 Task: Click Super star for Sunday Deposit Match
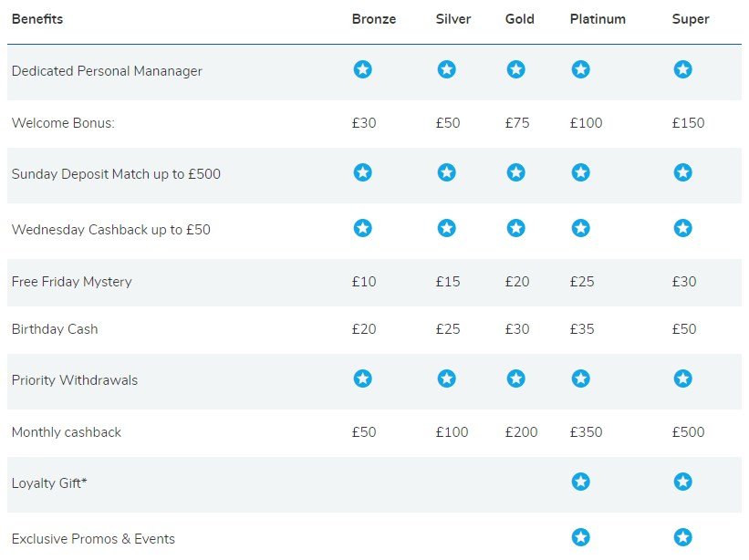682,172
